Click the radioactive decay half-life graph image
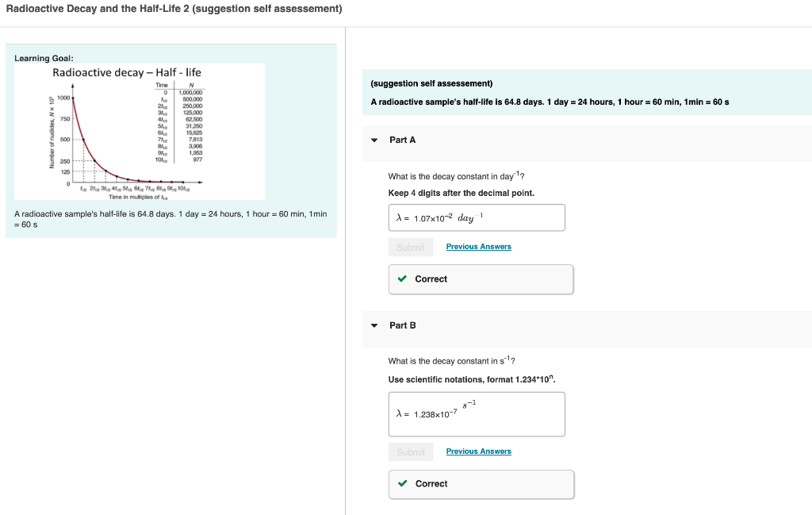Screen dimensions: 812x515 [x=140, y=132]
